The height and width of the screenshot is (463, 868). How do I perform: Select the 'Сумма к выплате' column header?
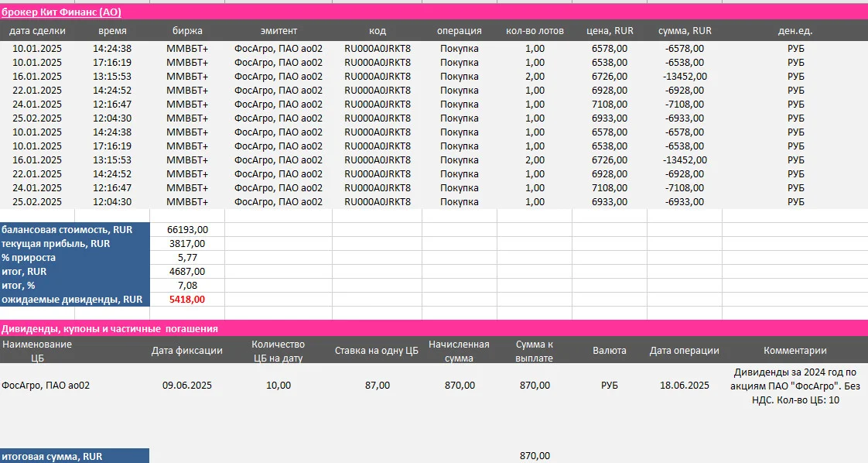tap(535, 351)
